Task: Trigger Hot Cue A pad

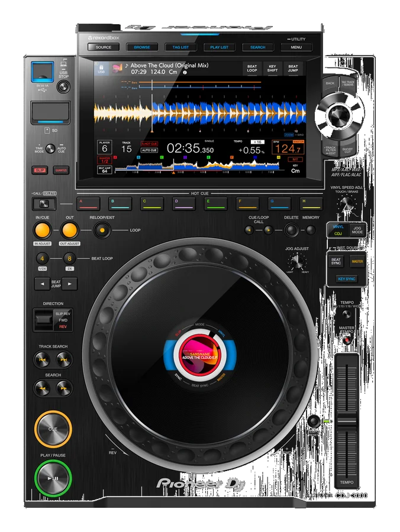Action: point(88,203)
